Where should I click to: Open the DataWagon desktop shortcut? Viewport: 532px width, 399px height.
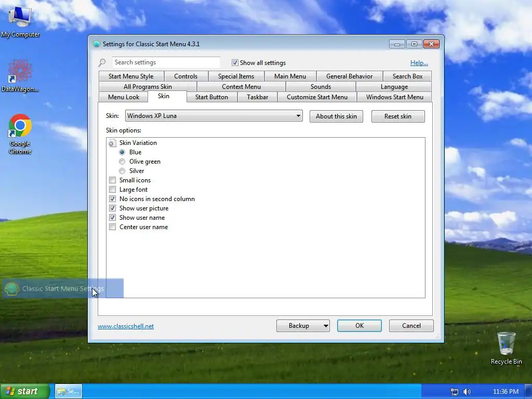pyautogui.click(x=20, y=76)
